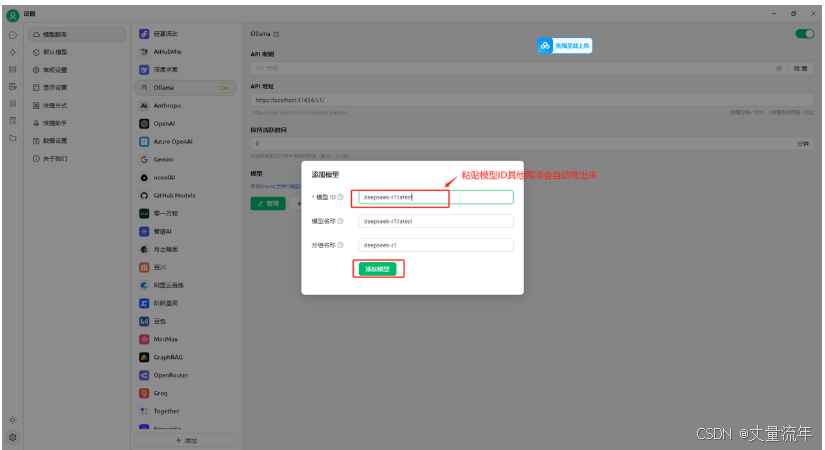Open the 快捷方式 settings menu

(77, 105)
